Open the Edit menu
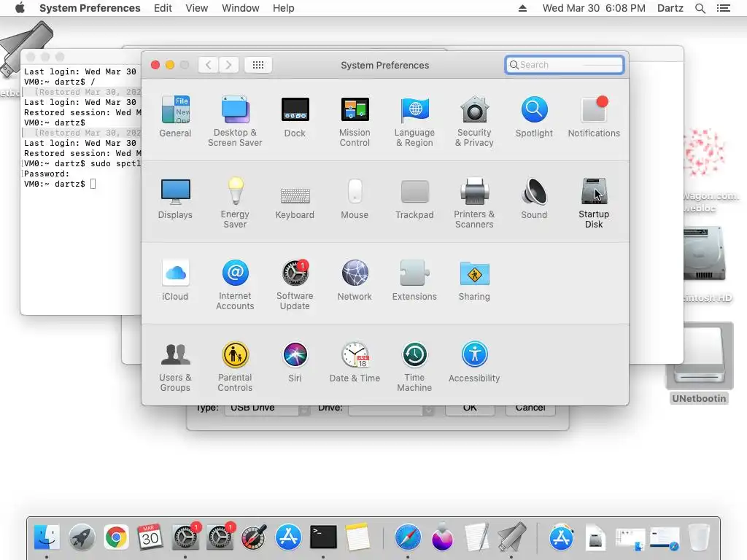Viewport: 747px width, 560px height. click(x=163, y=8)
